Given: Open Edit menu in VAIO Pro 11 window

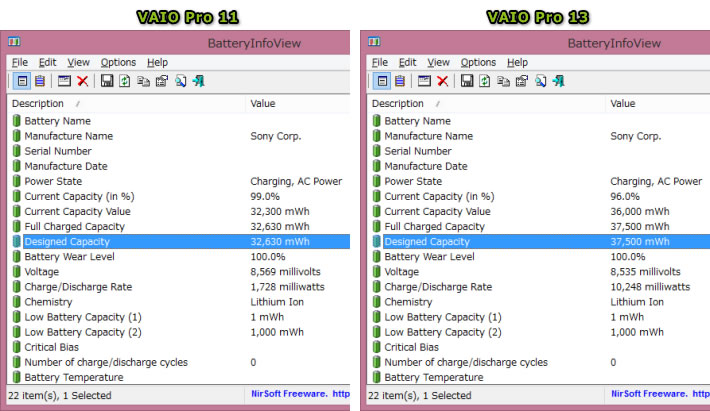Looking at the screenshot, I should tap(47, 62).
